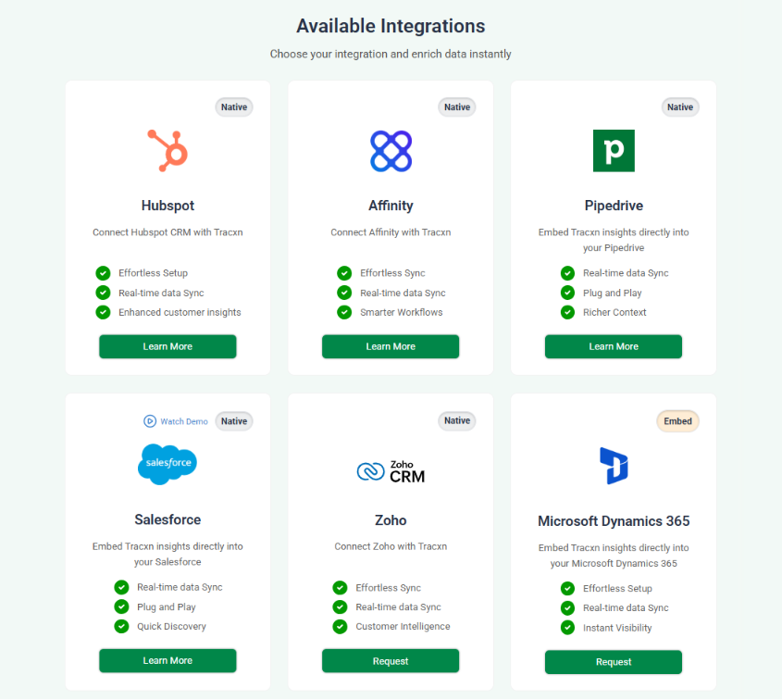This screenshot has width=782, height=700.
Task: Click check icon beside Hubspot Real-time data Sync
Action: pyautogui.click(x=104, y=293)
